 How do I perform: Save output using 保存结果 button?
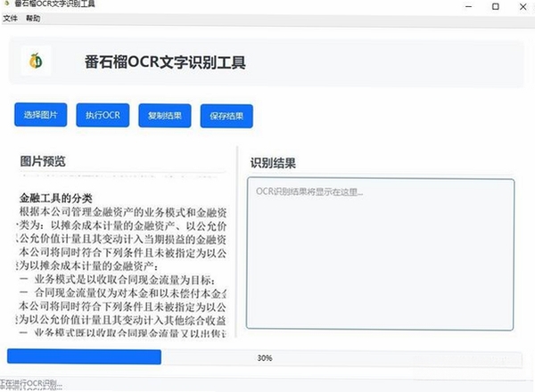(226, 116)
